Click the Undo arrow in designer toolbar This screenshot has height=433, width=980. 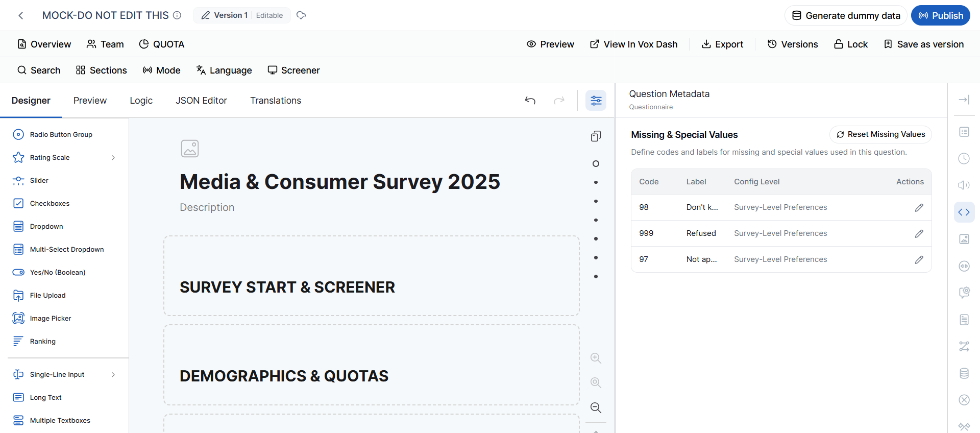530,101
